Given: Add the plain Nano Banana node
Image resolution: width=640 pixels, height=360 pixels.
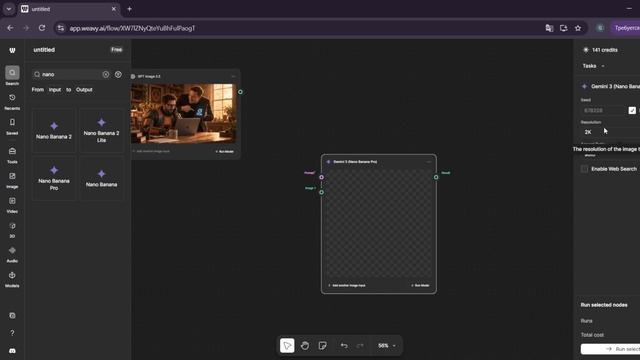Looking at the screenshot, I should click(x=101, y=178).
